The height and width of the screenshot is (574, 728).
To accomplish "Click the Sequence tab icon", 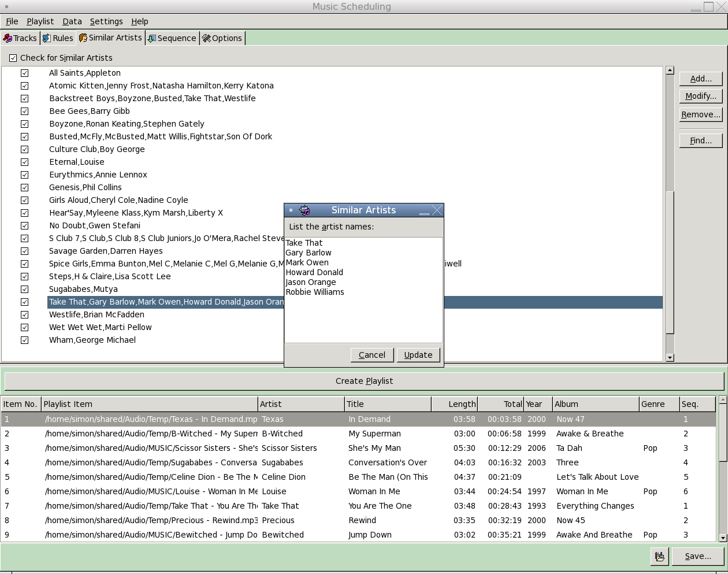I will tap(151, 38).
